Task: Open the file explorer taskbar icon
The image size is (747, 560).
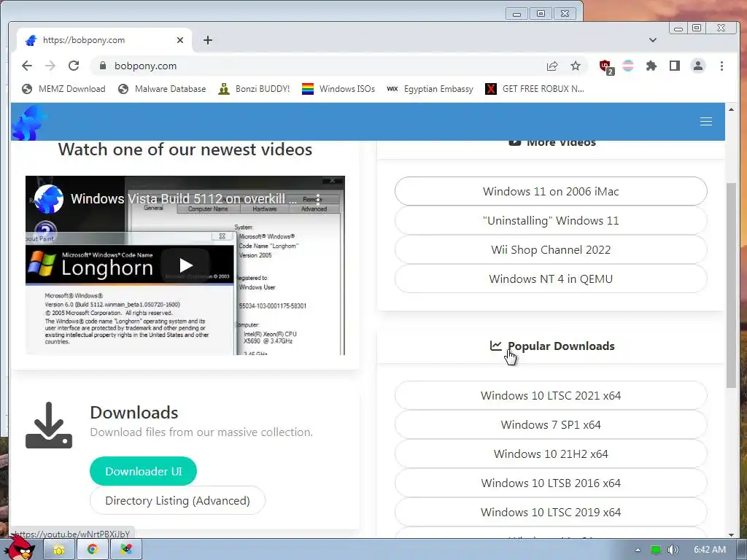Action: coord(59,550)
